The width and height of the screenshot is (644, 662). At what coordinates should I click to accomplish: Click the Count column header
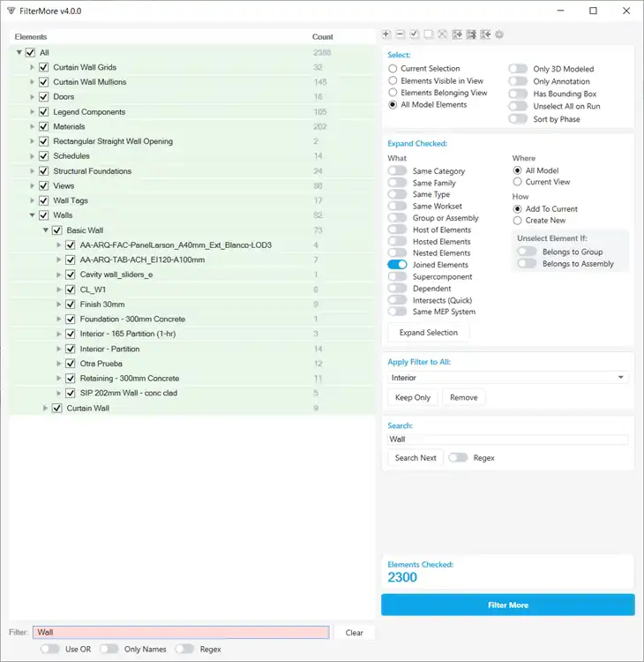click(x=323, y=37)
